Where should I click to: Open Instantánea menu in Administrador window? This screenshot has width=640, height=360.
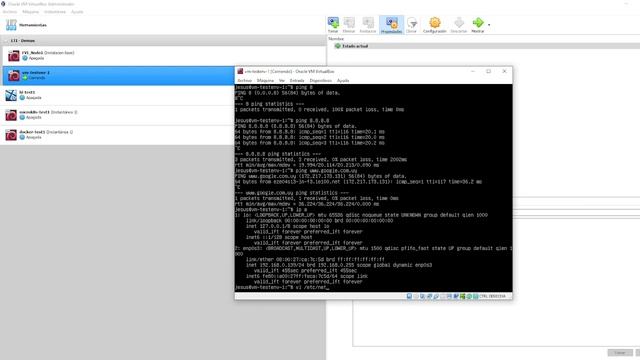[x=55, y=12]
